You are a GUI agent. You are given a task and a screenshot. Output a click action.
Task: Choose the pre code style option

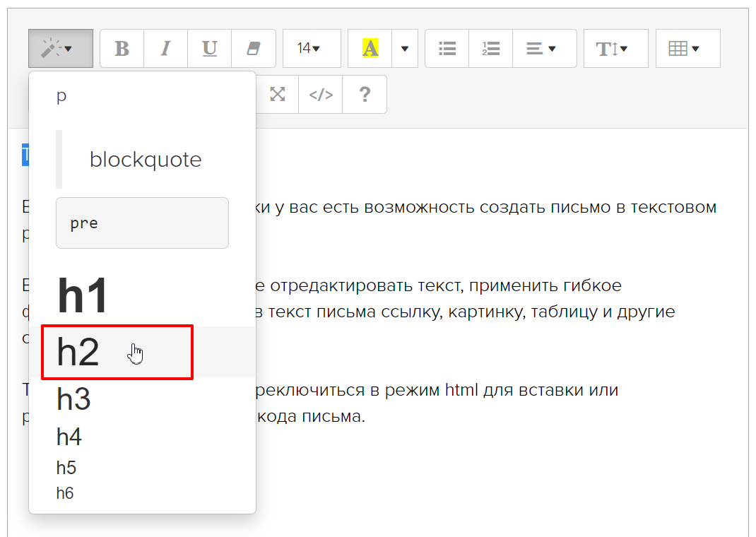pyautogui.click(x=141, y=223)
